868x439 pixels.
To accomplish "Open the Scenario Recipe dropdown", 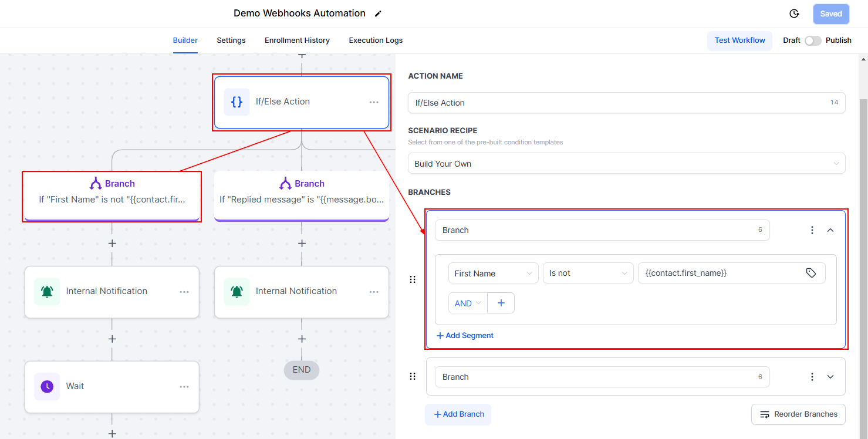I will (x=626, y=164).
